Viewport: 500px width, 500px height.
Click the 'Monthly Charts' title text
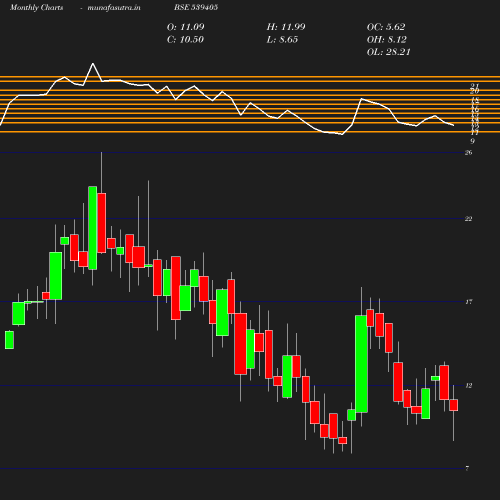pyautogui.click(x=37, y=7)
